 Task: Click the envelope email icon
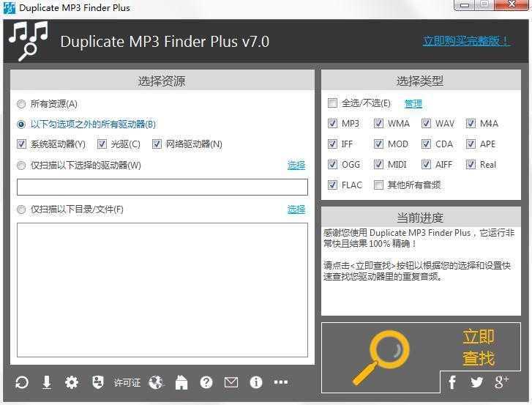(x=231, y=382)
